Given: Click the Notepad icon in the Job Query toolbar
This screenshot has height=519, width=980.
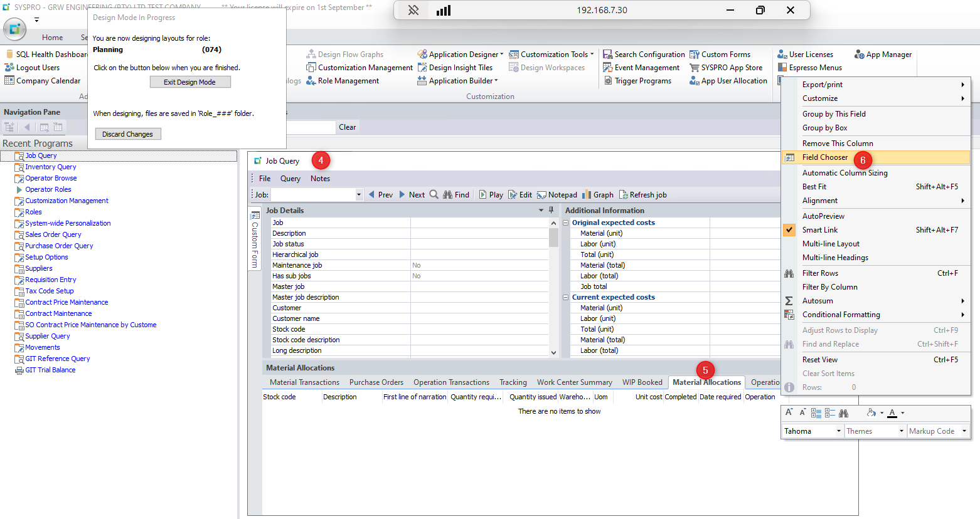Looking at the screenshot, I should 541,195.
